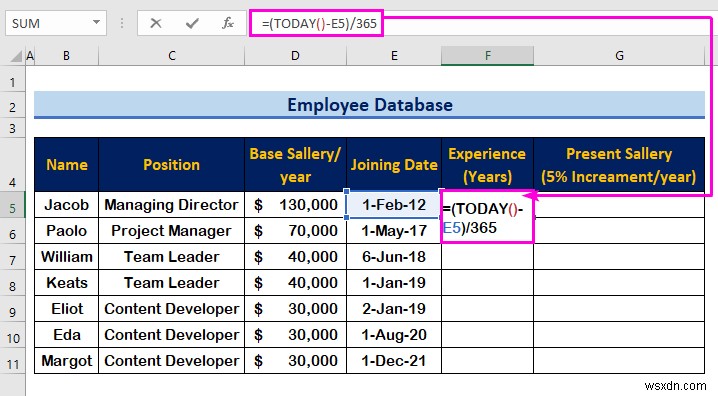This screenshot has height=396, width=718.
Task: Select Keats's Team Leader cell
Action: click(x=172, y=283)
